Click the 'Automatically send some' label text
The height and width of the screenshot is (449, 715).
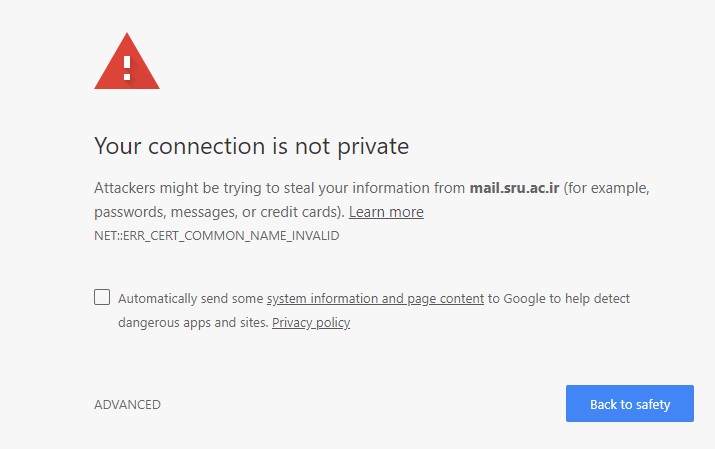(191, 299)
